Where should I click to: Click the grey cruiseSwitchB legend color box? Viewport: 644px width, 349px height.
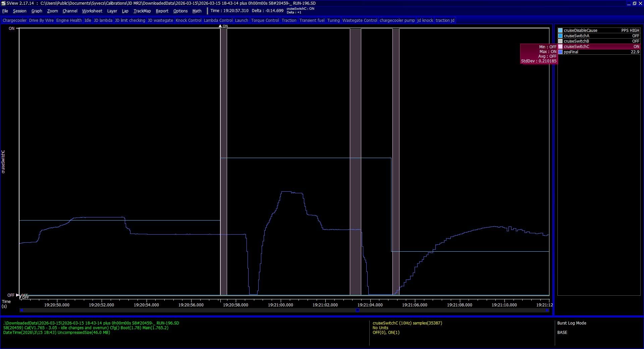coord(560,41)
